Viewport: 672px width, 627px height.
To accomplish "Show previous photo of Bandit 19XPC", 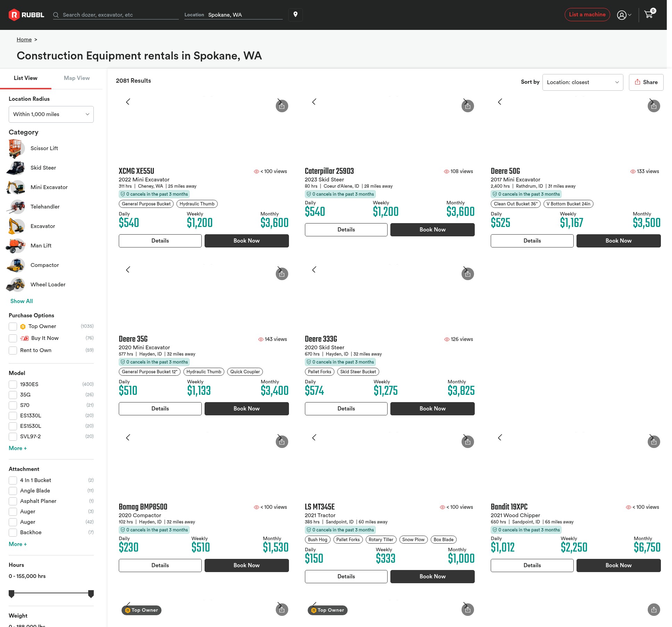I will pos(500,438).
